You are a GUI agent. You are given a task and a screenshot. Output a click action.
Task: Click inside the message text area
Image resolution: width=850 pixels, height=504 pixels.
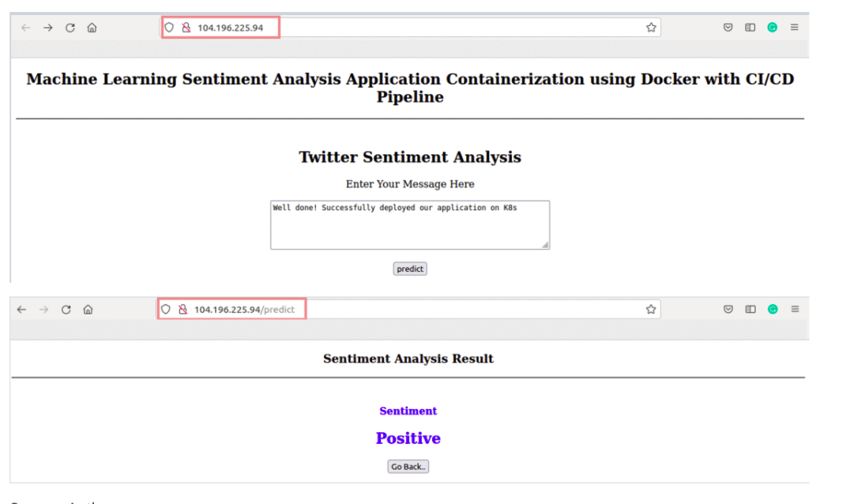pos(409,225)
